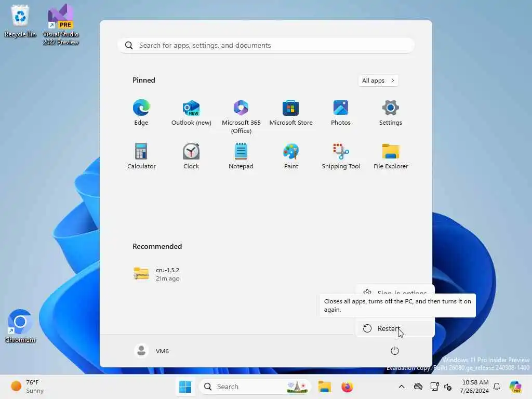Image resolution: width=532 pixels, height=399 pixels.
Task: Open Settings gear in pinned apps
Action: pyautogui.click(x=391, y=113)
